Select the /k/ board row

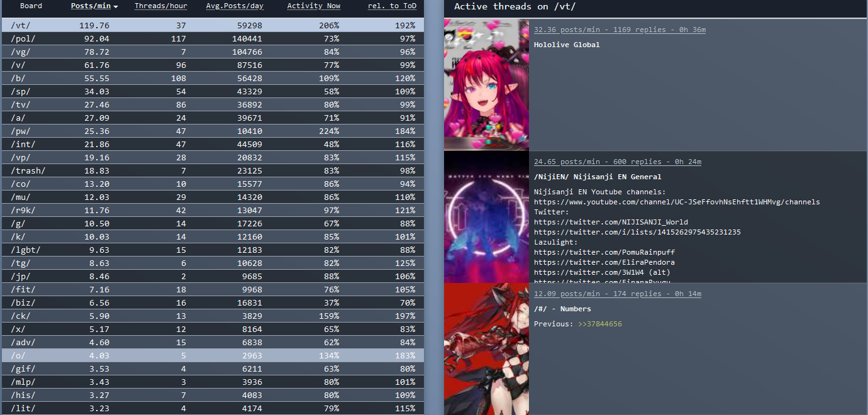(212, 236)
